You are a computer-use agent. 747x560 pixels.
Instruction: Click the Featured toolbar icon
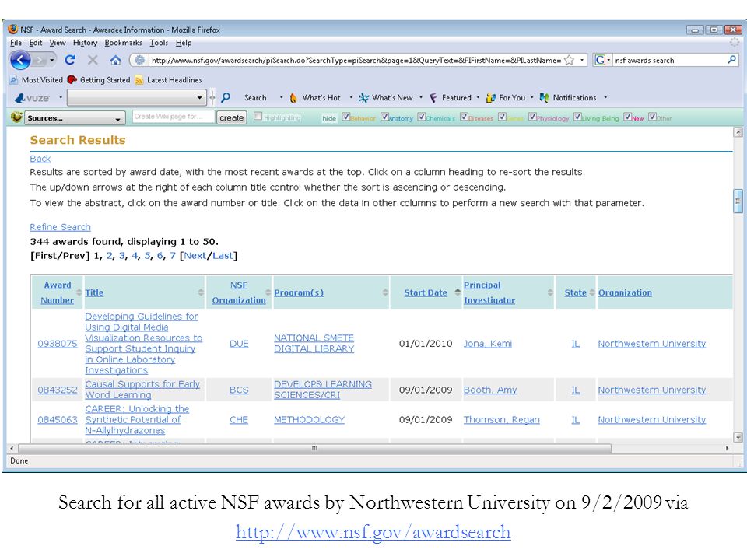[x=433, y=98]
